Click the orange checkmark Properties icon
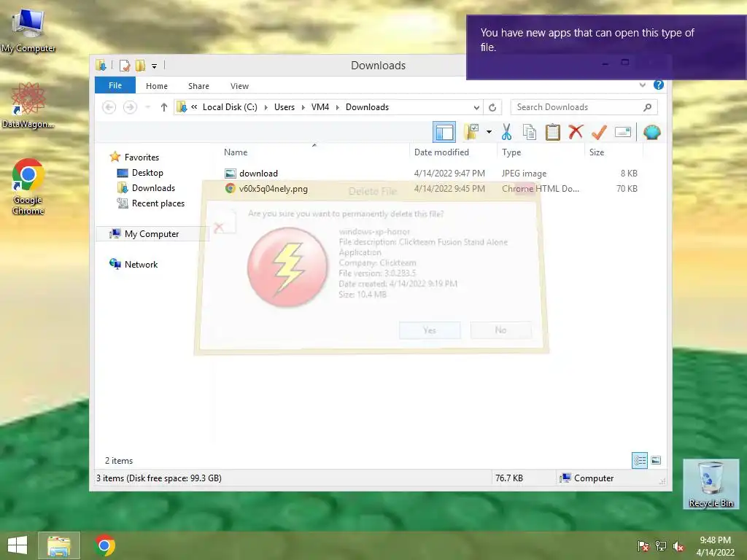 599,132
